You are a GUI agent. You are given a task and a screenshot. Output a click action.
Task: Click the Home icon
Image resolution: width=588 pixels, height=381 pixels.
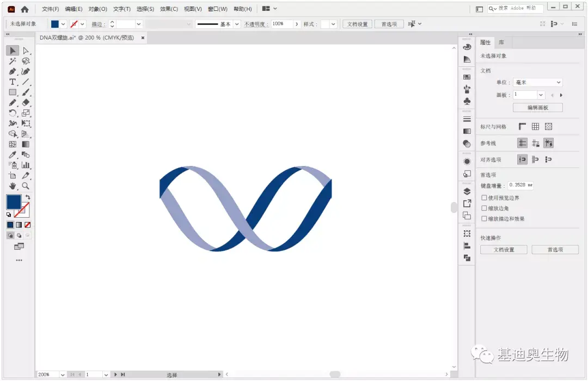24,9
